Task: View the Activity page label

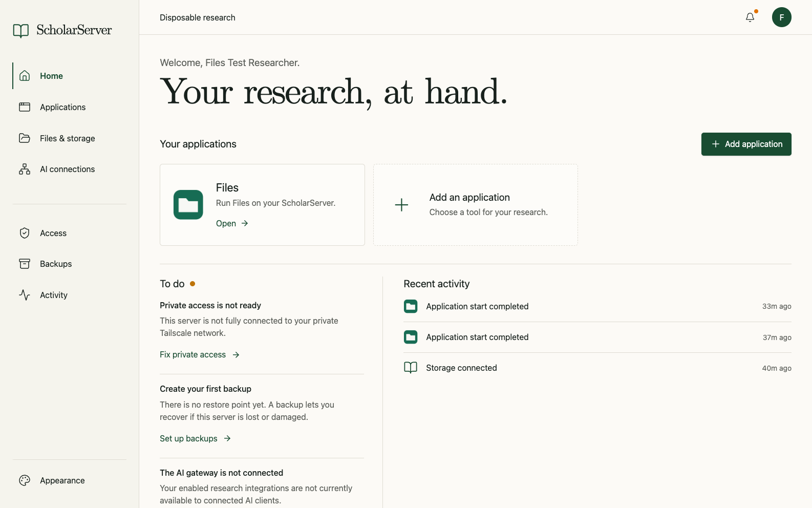Action: pyautogui.click(x=54, y=295)
